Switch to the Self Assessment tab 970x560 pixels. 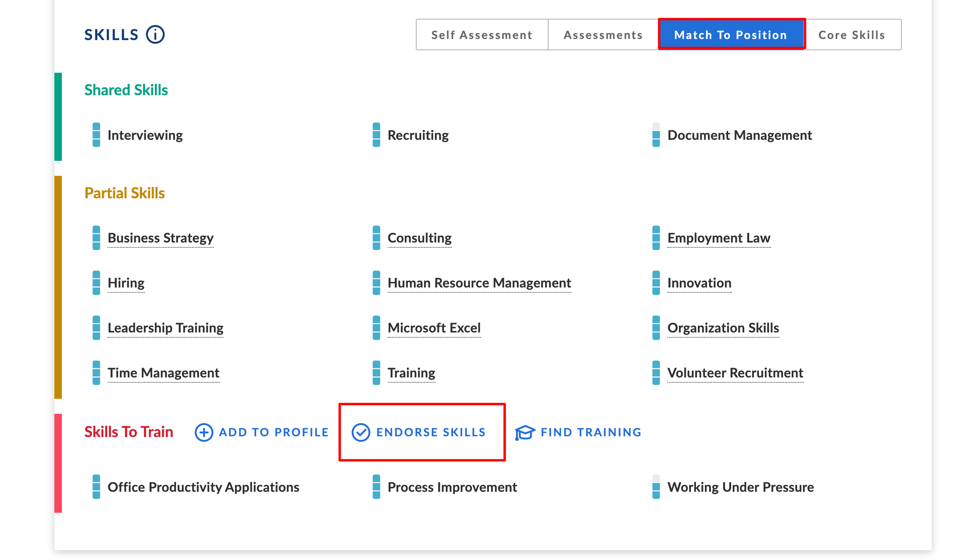point(481,34)
